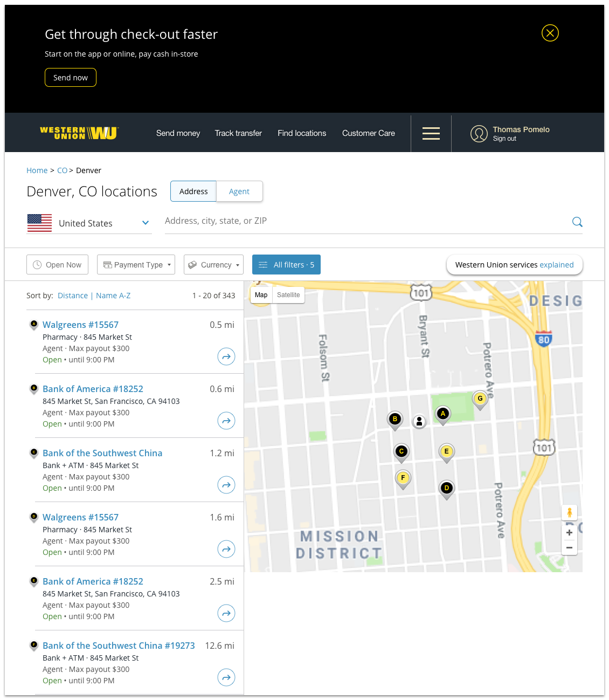The image size is (609, 700).
Task: Click map pin E
Action: coord(446,452)
